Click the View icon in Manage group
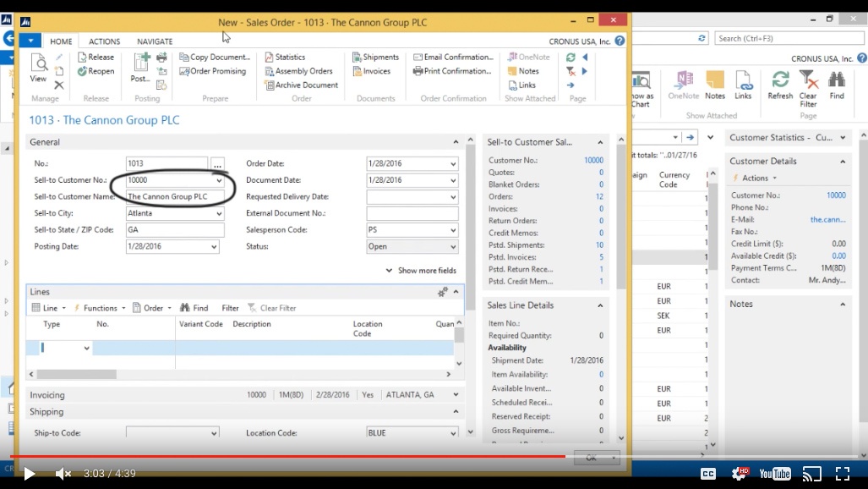 point(38,69)
